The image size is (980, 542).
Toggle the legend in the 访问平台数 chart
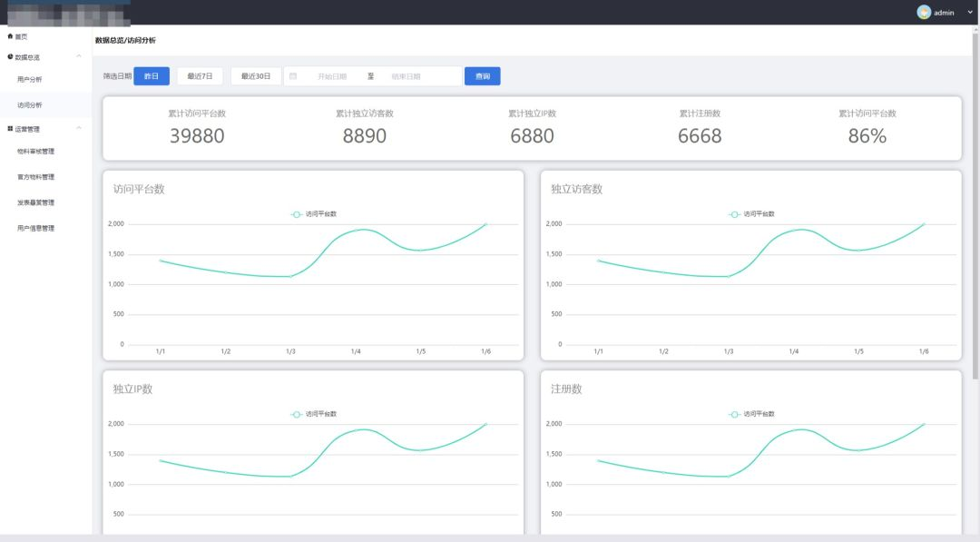(314, 213)
